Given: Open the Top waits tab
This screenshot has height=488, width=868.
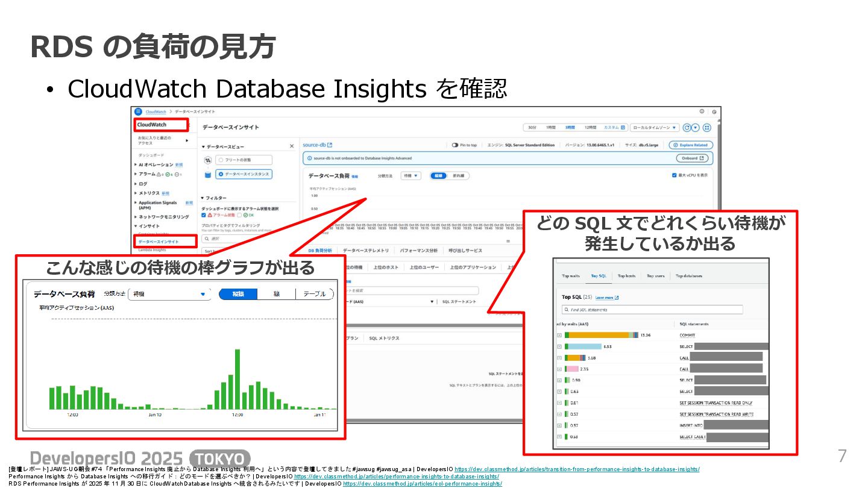Looking at the screenshot, I should [571, 276].
